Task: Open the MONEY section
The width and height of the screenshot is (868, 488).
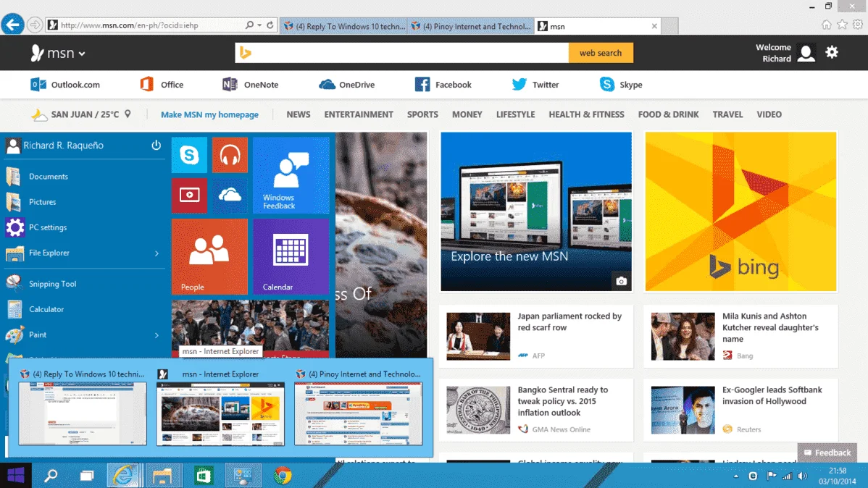Action: click(x=467, y=114)
